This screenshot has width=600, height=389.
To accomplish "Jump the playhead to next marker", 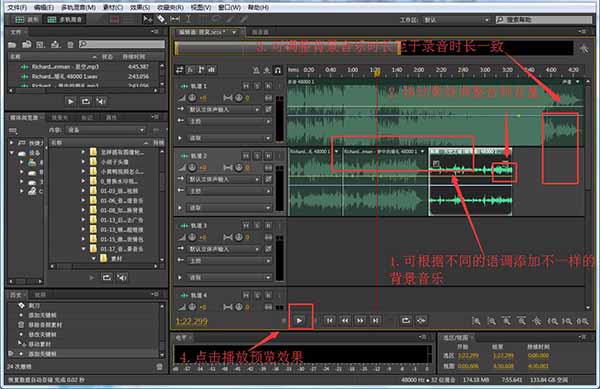I will (375, 321).
